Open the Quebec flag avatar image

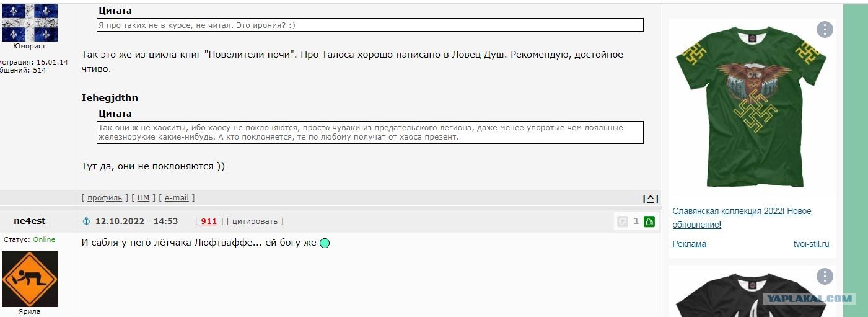click(30, 22)
